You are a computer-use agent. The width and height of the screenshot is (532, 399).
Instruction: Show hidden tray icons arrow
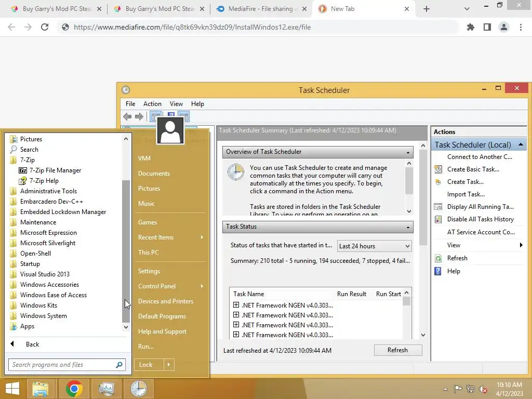point(445,389)
